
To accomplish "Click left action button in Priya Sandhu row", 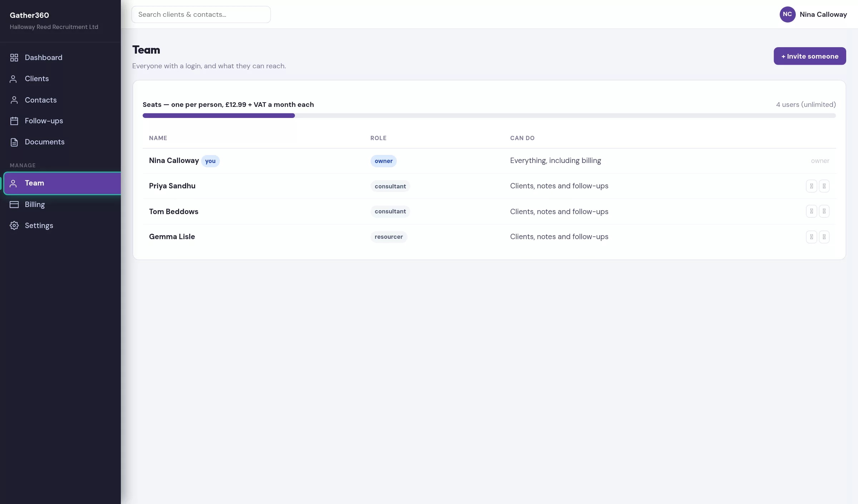I will [812, 186].
